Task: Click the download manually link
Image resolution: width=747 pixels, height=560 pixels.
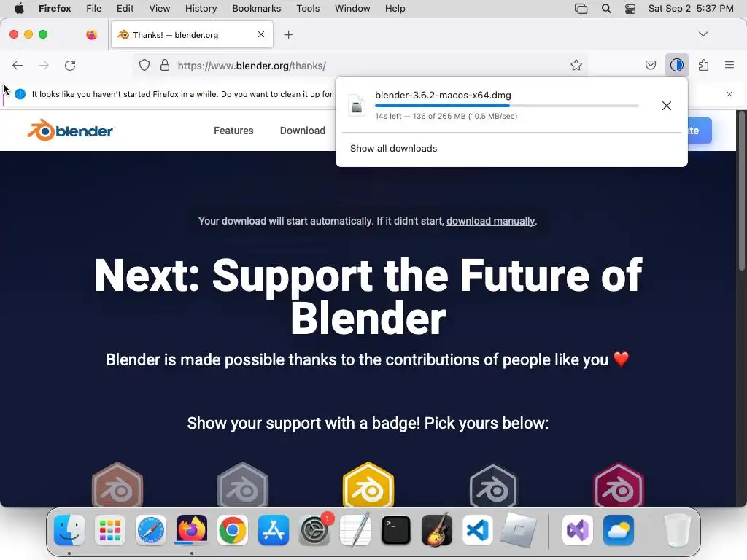Action: point(490,221)
